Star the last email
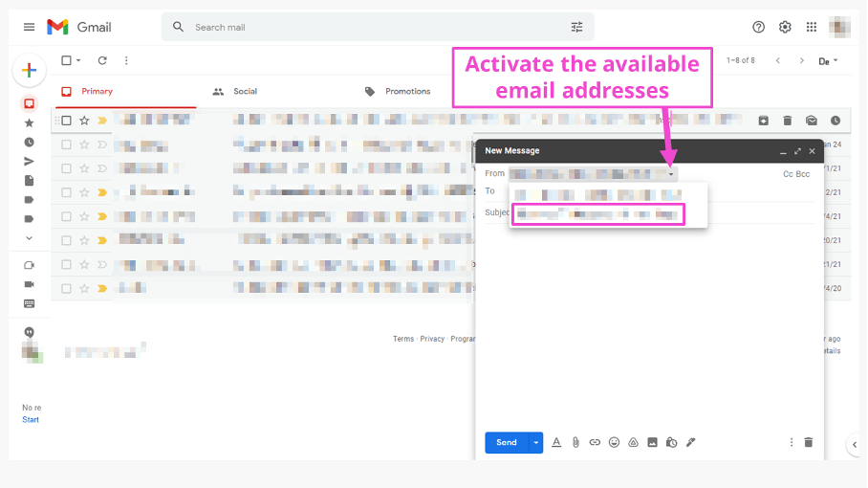This screenshot has width=868, height=488. [x=84, y=289]
